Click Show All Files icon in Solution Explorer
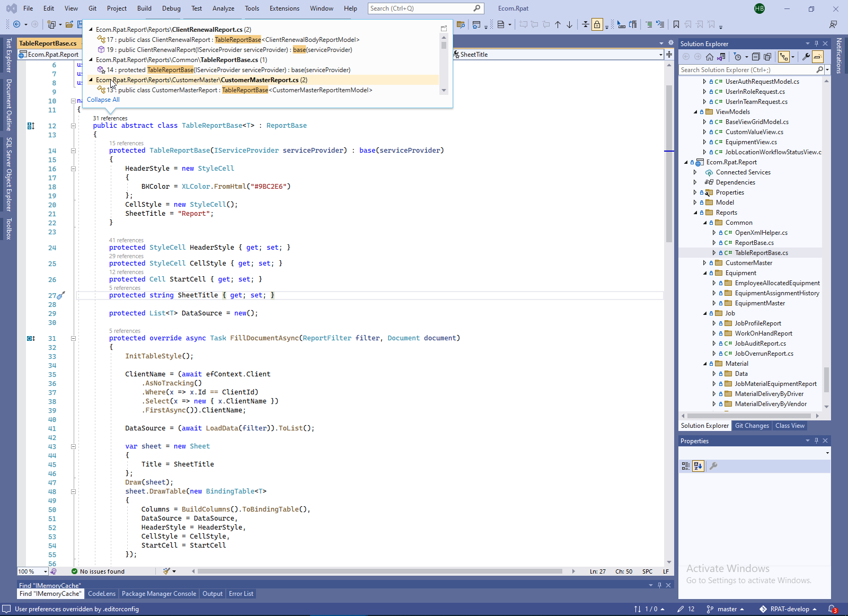The image size is (848, 616). (767, 57)
